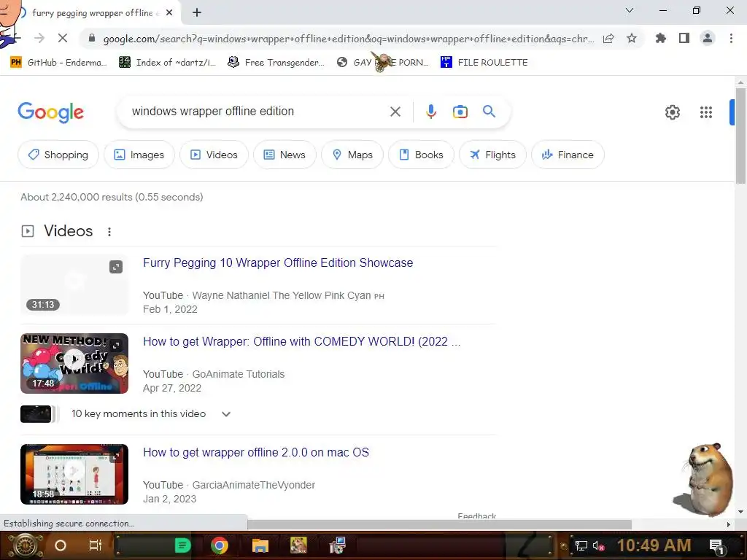The width and height of the screenshot is (747, 560).
Task: Switch to Maps results
Action: pyautogui.click(x=352, y=155)
